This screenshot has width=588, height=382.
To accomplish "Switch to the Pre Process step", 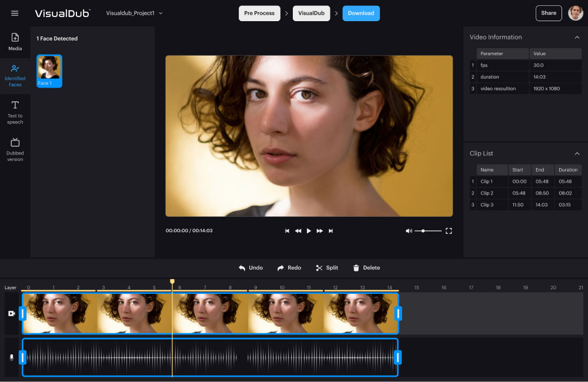I will coord(259,13).
